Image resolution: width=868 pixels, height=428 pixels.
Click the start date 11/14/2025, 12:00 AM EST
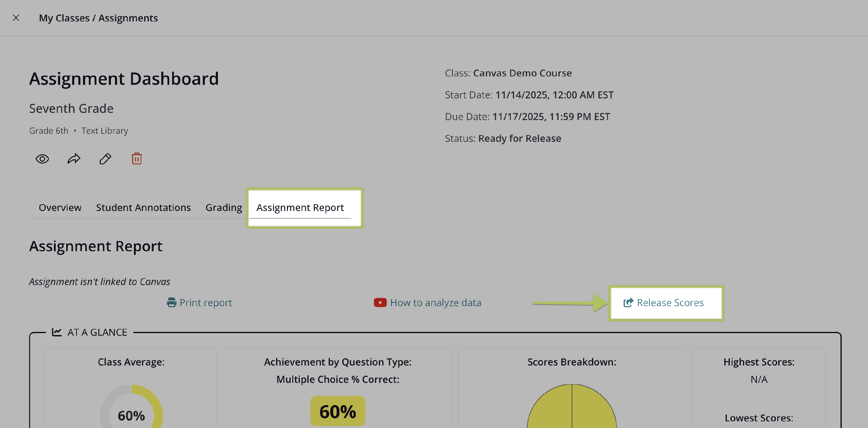tap(554, 95)
